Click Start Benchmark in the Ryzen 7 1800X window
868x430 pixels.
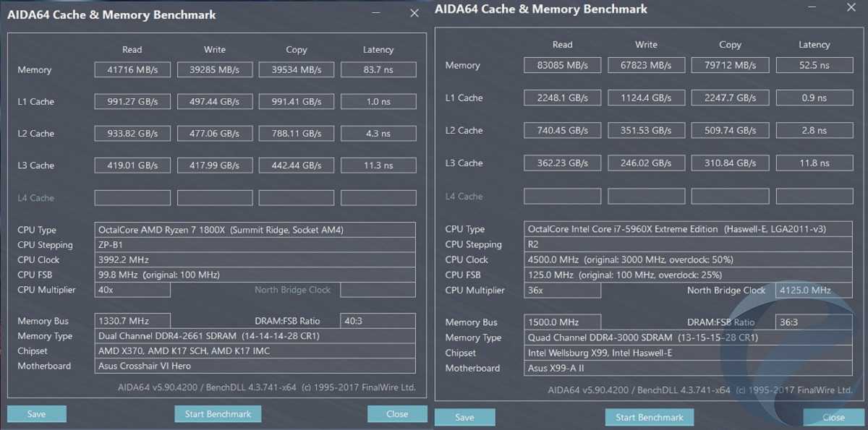(218, 414)
